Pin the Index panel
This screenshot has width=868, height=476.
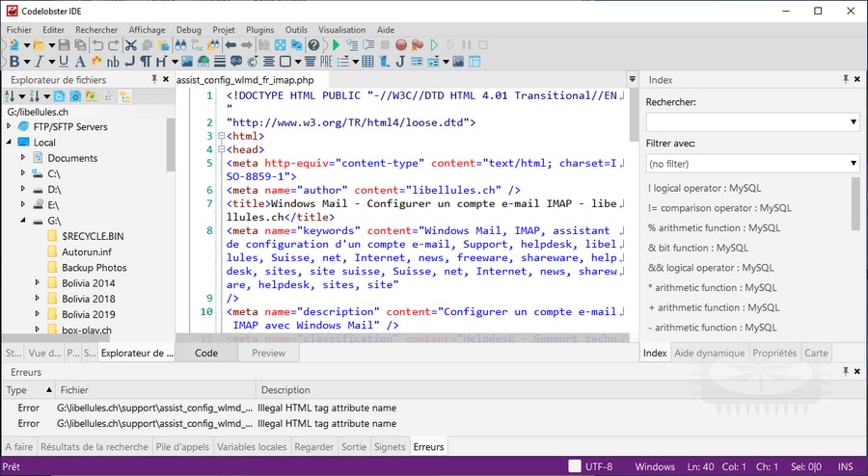pos(846,80)
